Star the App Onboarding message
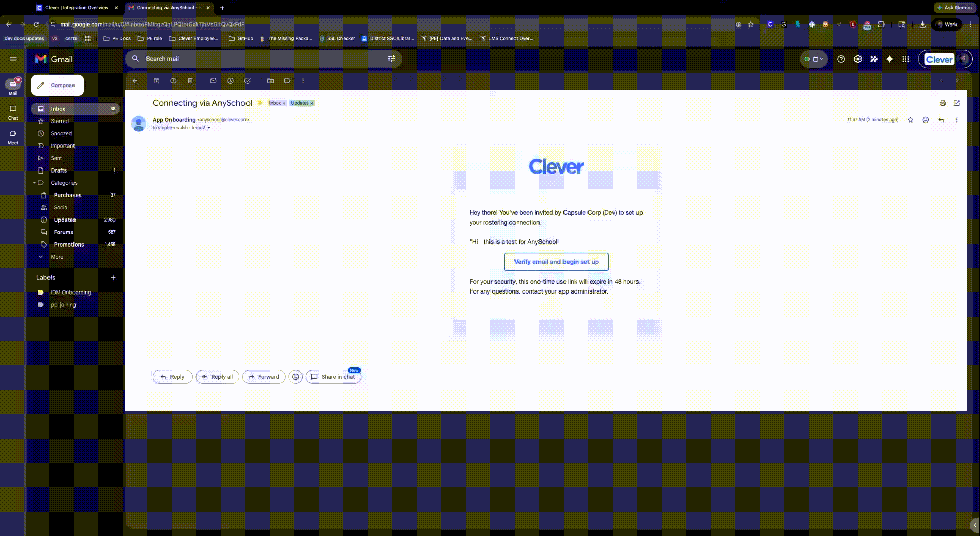Viewport: 980px width, 536px height. click(x=911, y=120)
